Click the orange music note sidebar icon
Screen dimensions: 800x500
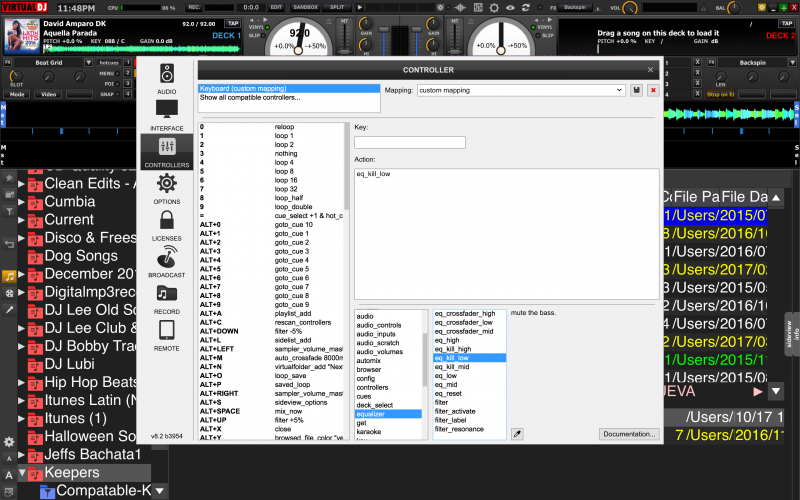tap(9, 276)
